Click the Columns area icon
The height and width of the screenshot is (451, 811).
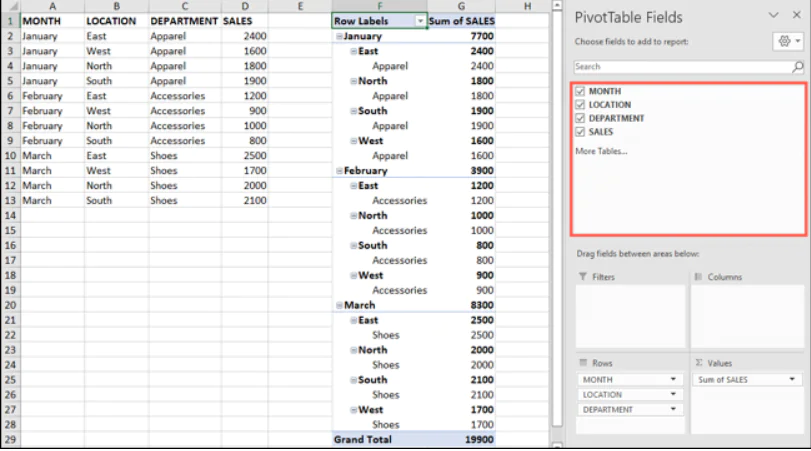[x=697, y=277]
